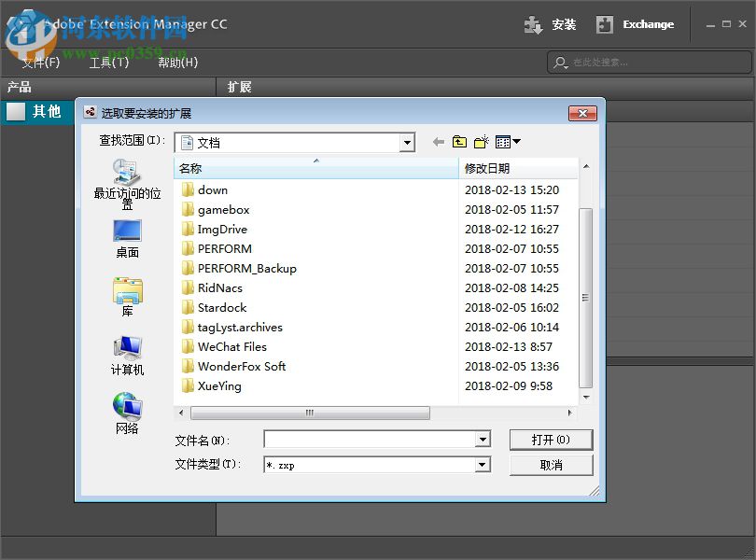Open the 文件名 dropdown arrow
Image resolution: width=756 pixels, height=560 pixels.
(x=484, y=439)
